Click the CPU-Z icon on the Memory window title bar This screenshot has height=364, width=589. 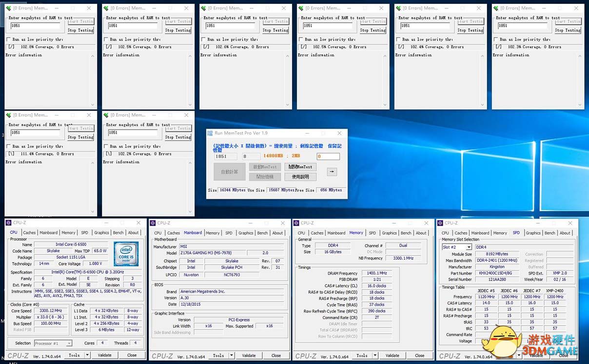(x=297, y=223)
